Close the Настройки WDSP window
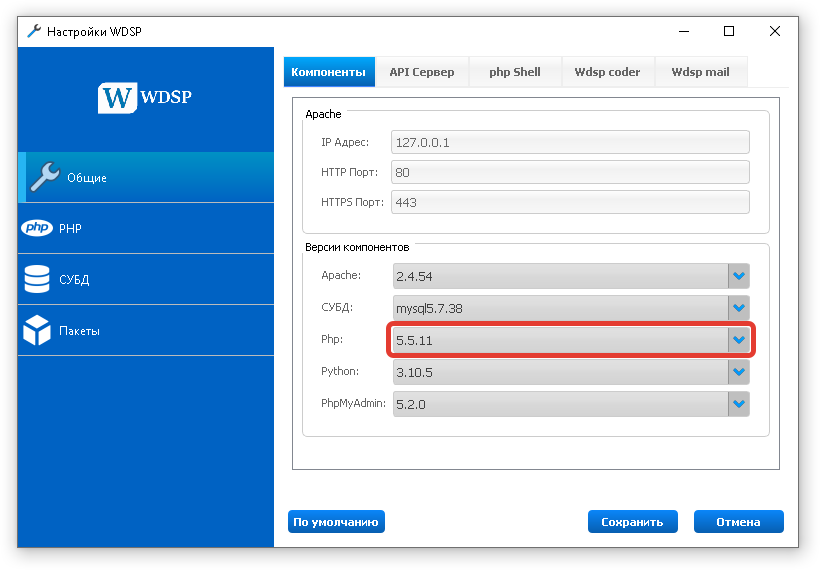The height and width of the screenshot is (570, 820). pos(775,31)
